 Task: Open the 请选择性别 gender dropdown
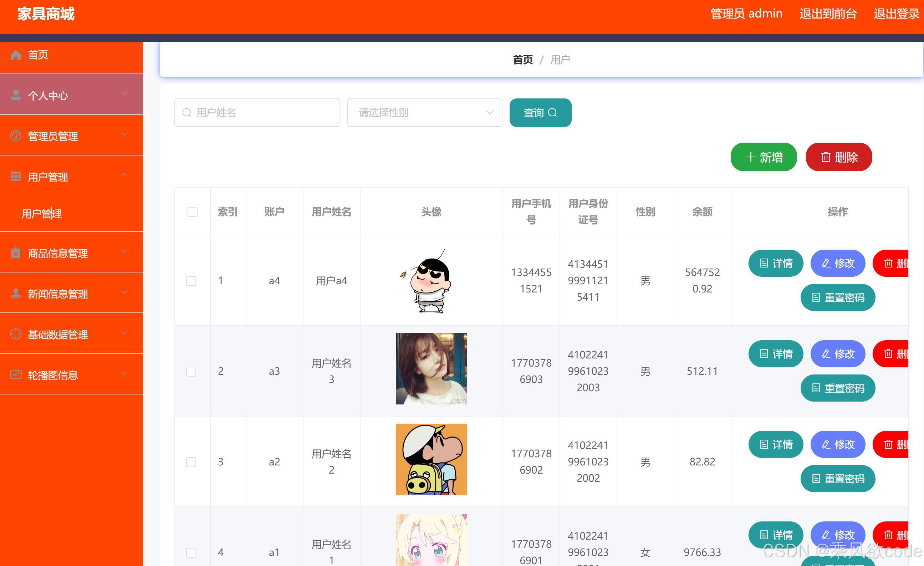pos(424,113)
